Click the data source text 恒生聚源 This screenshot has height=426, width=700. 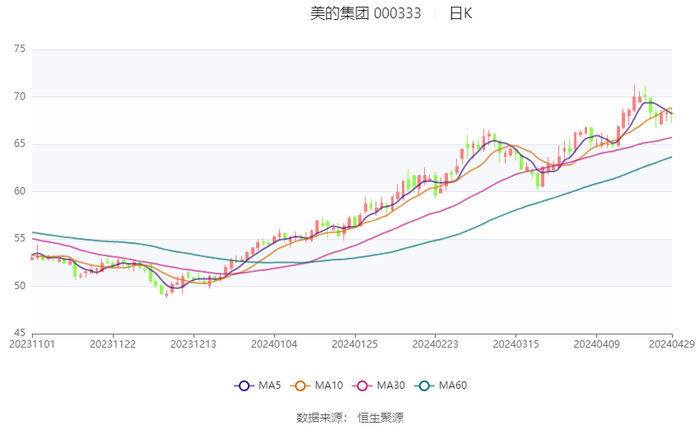tap(380, 418)
